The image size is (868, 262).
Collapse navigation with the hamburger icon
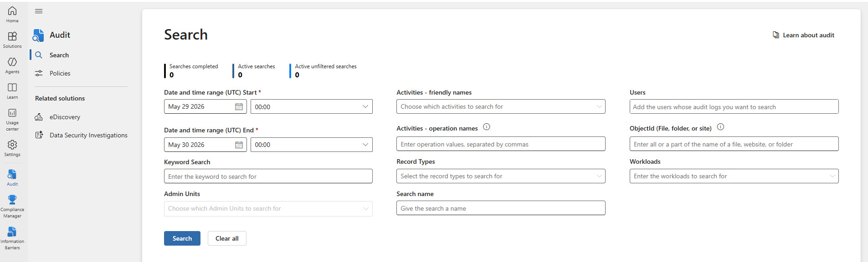pos(39,11)
